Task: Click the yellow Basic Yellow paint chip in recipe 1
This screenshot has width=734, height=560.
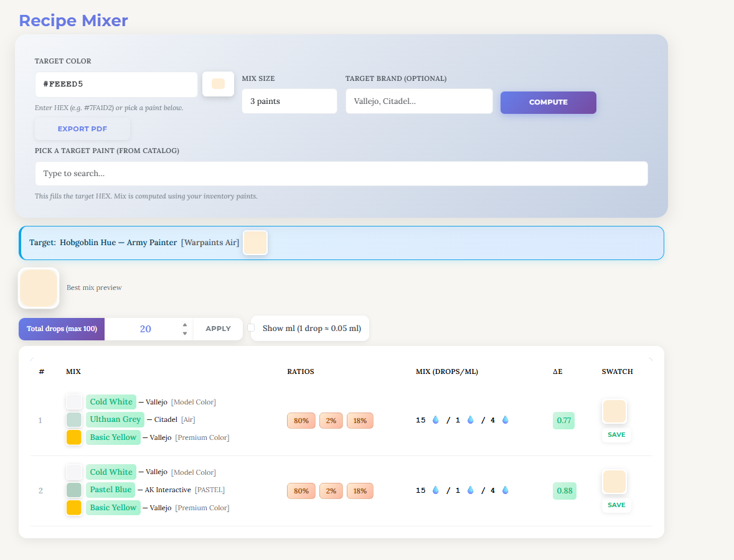Action: pos(73,437)
